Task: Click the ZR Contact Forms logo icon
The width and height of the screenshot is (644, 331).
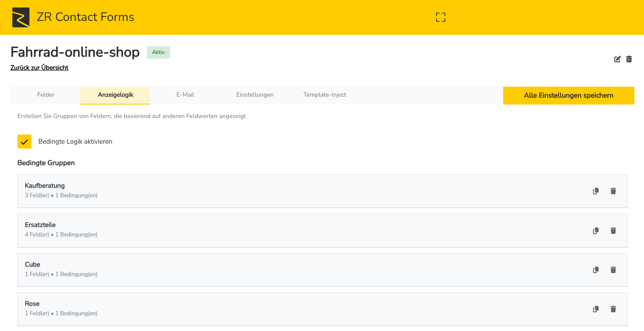Action: (x=20, y=17)
